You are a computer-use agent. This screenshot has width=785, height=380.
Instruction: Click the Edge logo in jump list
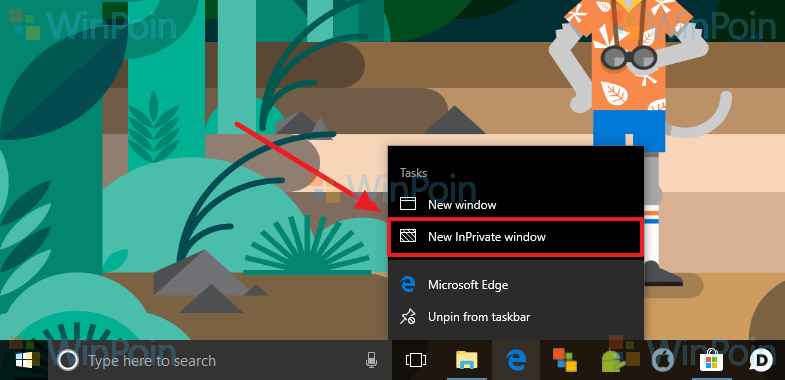point(408,284)
